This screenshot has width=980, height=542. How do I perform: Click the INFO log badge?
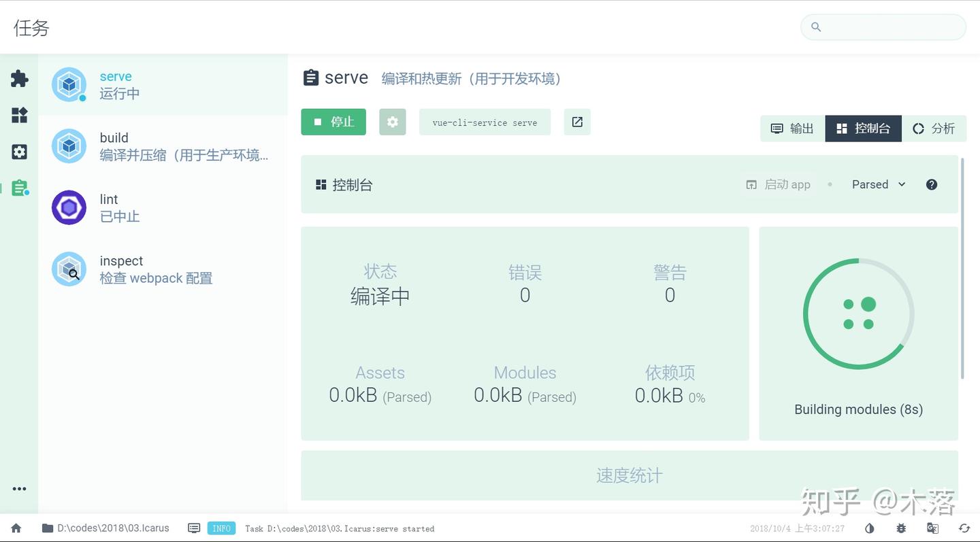point(222,528)
